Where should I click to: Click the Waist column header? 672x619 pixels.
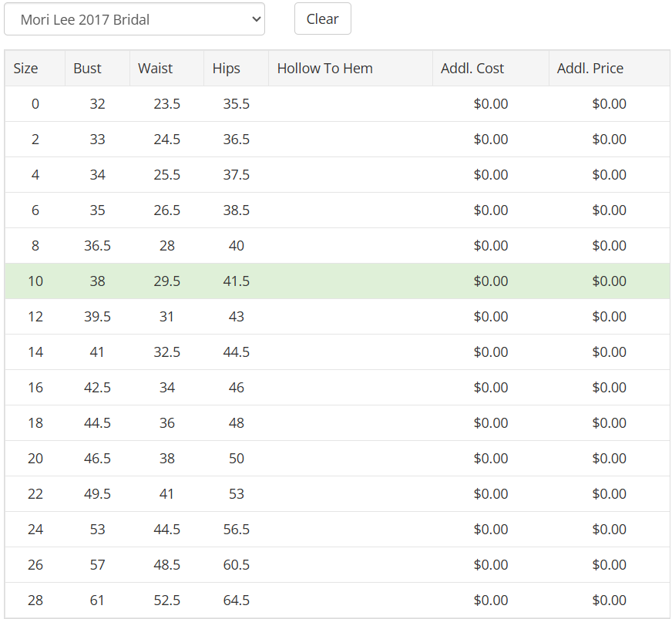pos(166,69)
